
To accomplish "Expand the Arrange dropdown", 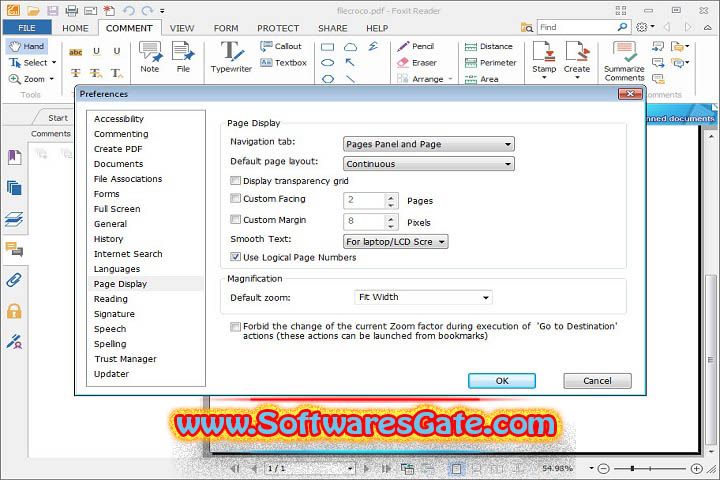I will coord(450,79).
